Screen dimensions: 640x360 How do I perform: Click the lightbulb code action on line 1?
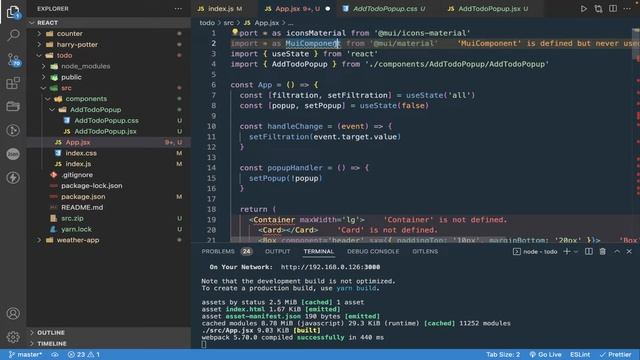[x=235, y=32]
